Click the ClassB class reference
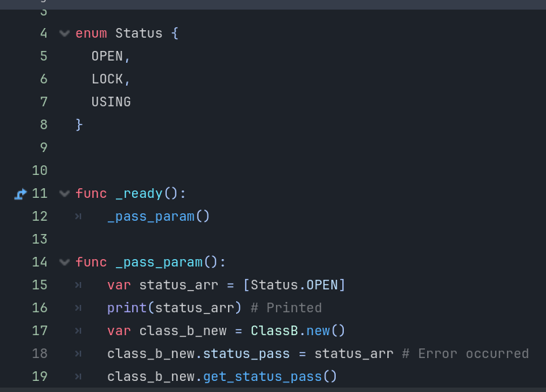The height and width of the screenshot is (392, 546). pos(274,331)
